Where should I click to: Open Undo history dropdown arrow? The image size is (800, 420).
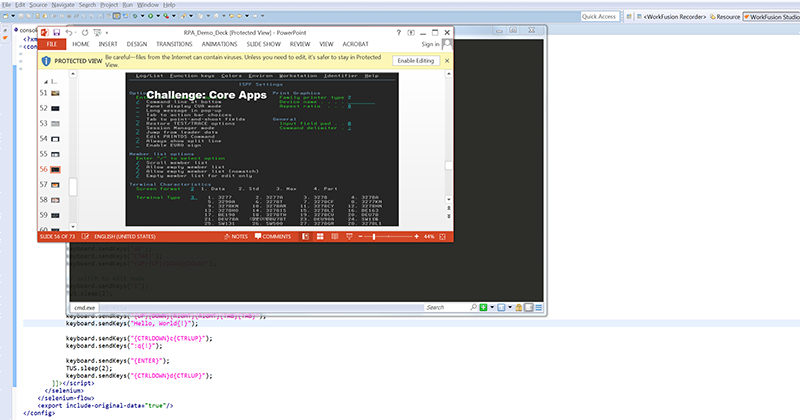pyautogui.click(x=76, y=33)
